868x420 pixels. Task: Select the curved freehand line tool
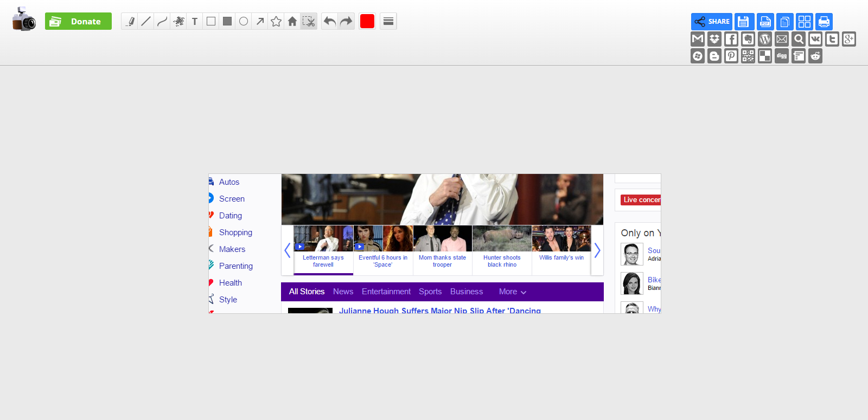pos(162,21)
